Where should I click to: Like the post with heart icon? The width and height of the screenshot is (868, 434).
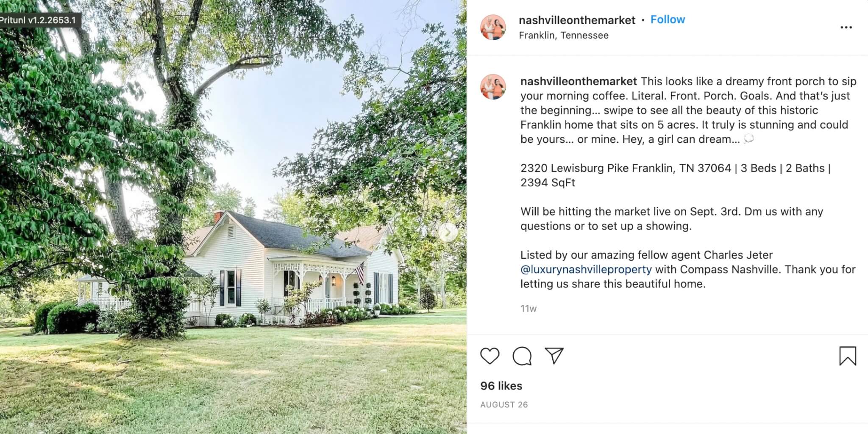pyautogui.click(x=490, y=356)
